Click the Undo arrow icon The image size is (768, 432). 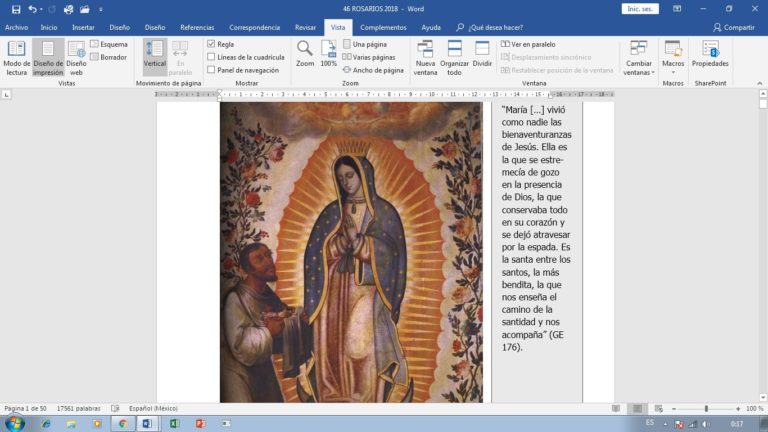coord(32,9)
